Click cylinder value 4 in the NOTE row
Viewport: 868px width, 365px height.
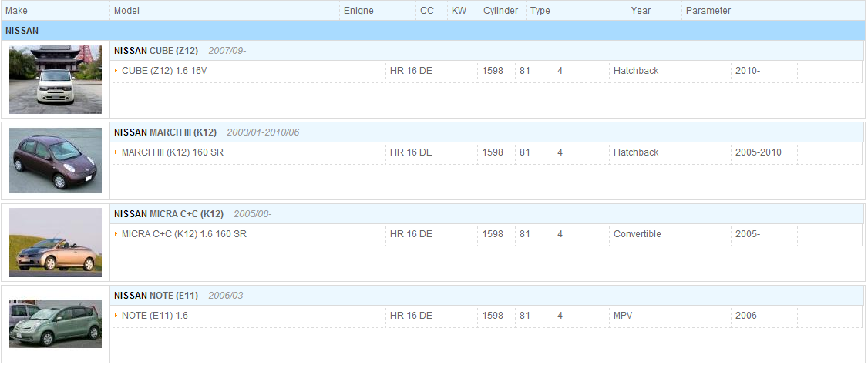tap(560, 315)
